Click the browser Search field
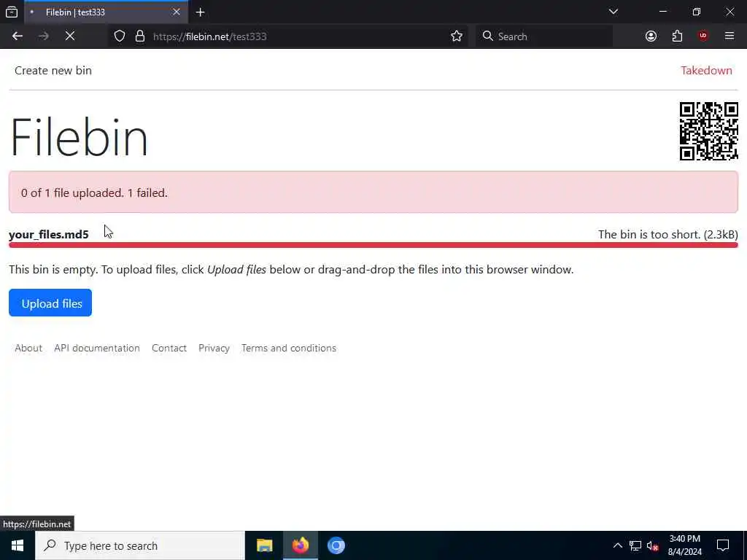 (x=544, y=36)
